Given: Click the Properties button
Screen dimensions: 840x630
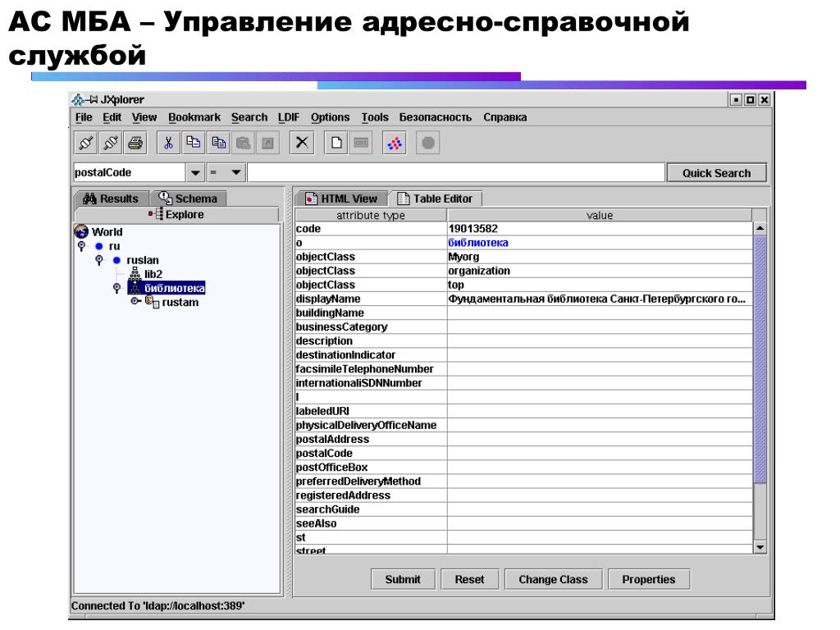Looking at the screenshot, I should click(649, 579).
